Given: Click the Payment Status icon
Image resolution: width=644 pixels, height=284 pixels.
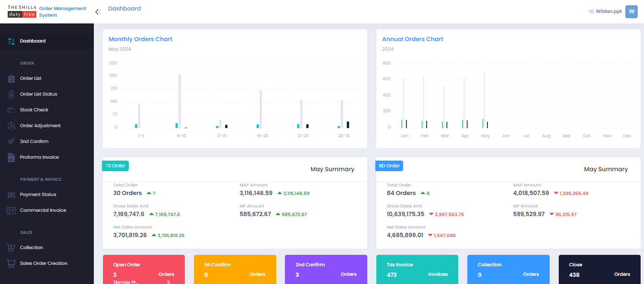Looking at the screenshot, I should click(x=11, y=195).
